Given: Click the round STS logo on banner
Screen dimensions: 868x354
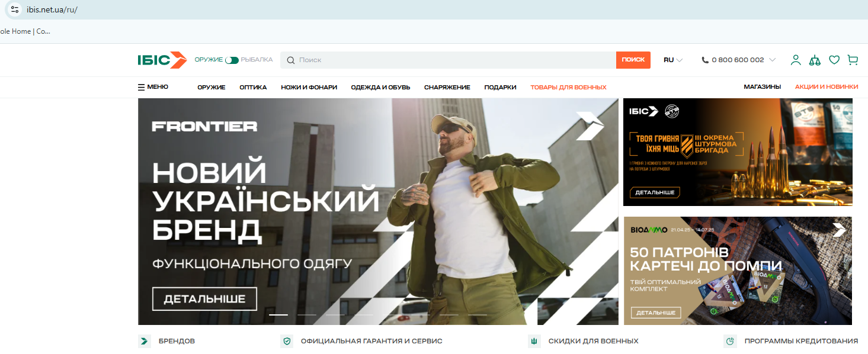Looking at the screenshot, I should [672, 111].
